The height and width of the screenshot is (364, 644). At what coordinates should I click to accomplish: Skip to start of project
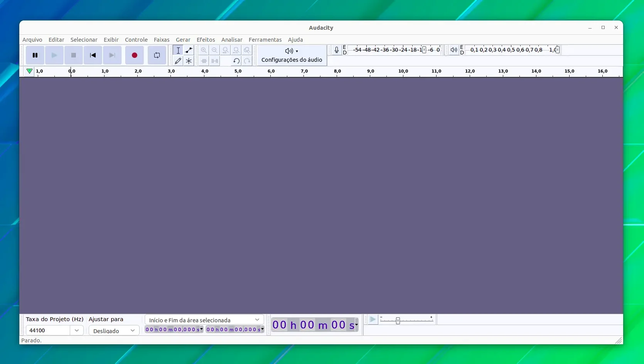click(x=93, y=55)
